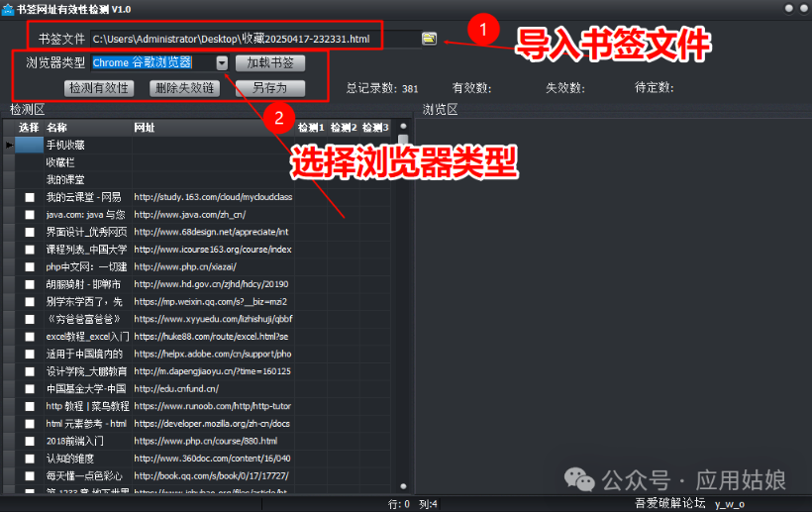Viewport: 812px width, 512px height.
Task: Click the URL https://helpx.adobe.com/cn/support/pho
Action: pyautogui.click(x=213, y=355)
